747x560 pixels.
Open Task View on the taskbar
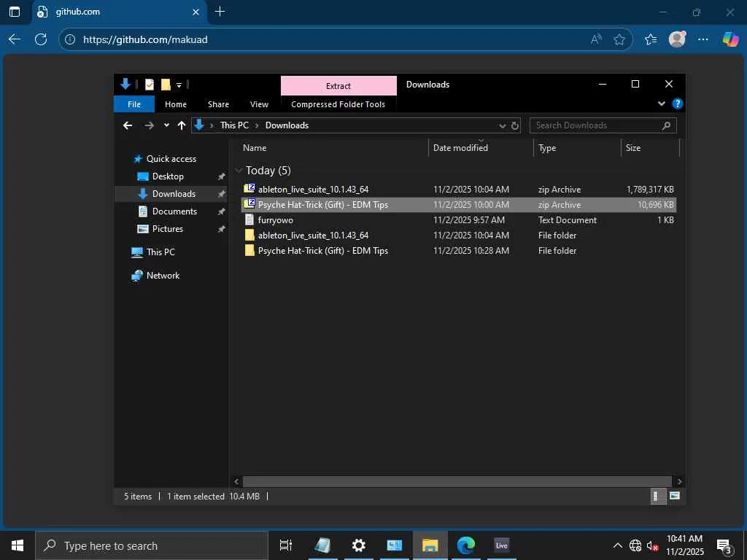[285, 545]
